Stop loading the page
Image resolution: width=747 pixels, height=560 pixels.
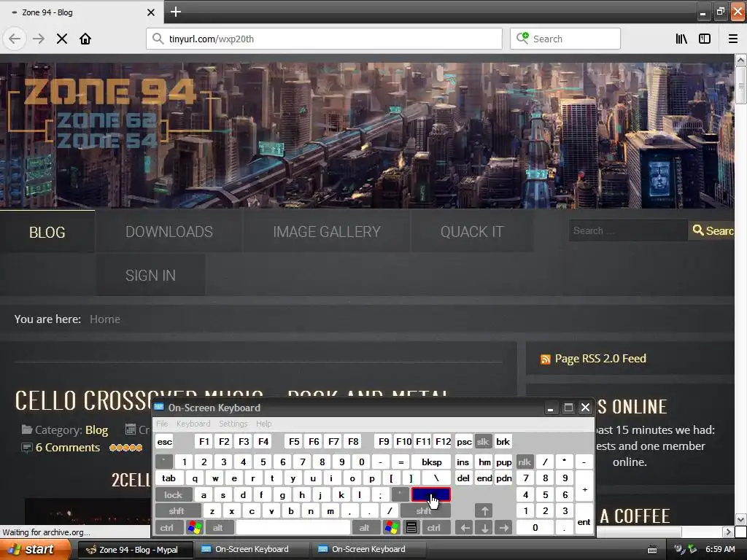point(62,39)
